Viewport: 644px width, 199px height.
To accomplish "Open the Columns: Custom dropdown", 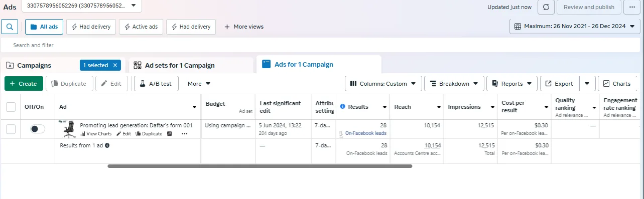I will pyautogui.click(x=383, y=84).
